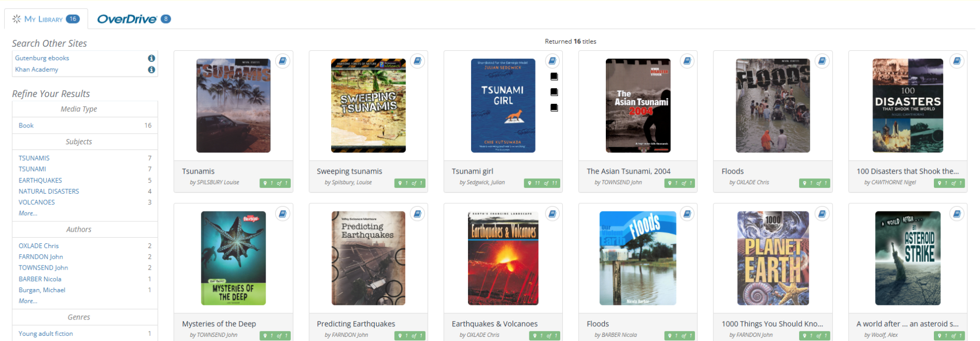Viewport: 980px width, 341px height.
Task: Click book icon on 100 Disasters card
Action: [956, 61]
